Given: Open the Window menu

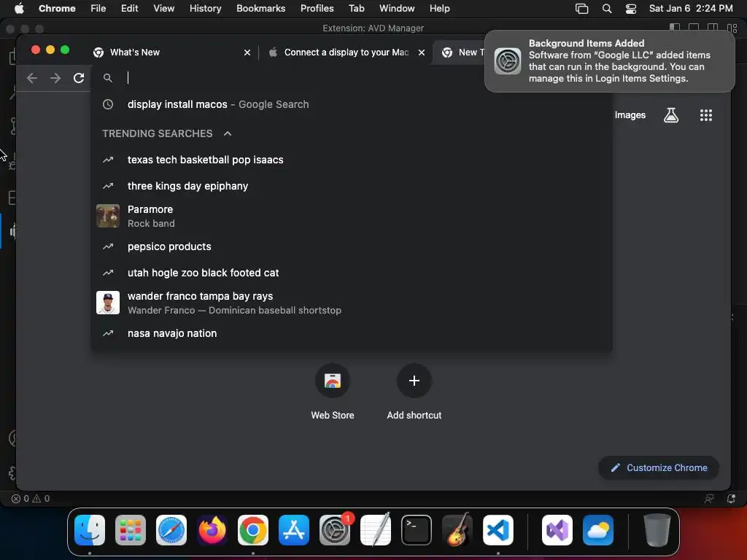Looking at the screenshot, I should 397,9.
